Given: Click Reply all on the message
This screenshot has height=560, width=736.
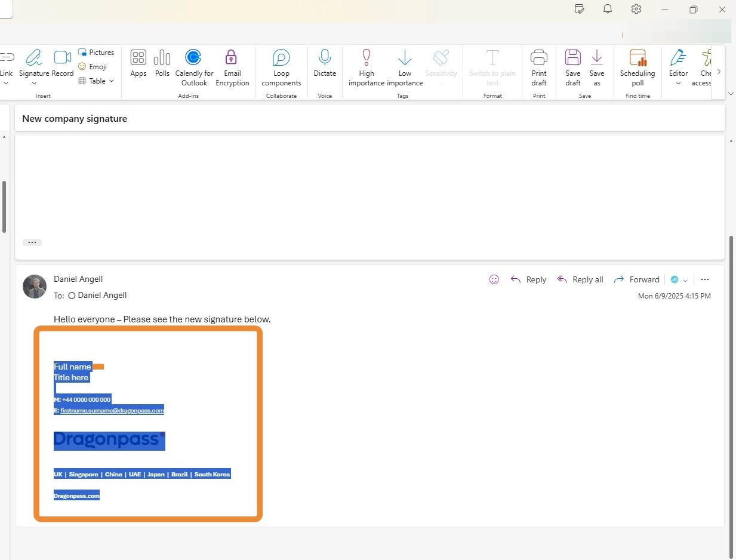Looking at the screenshot, I should tap(580, 279).
